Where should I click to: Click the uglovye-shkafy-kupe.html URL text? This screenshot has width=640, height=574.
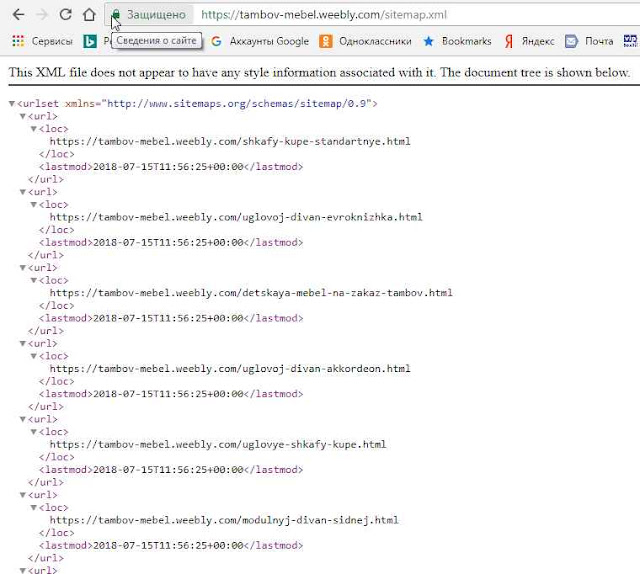coord(218,445)
